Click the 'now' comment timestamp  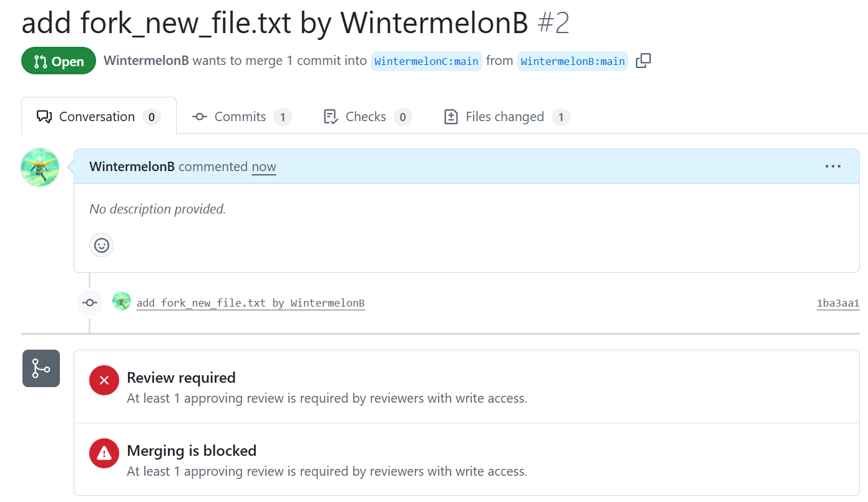tap(264, 167)
